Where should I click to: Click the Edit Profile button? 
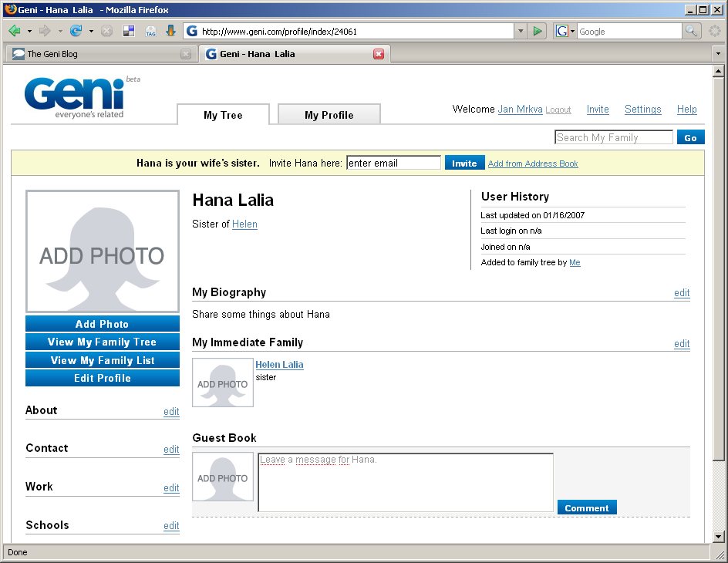pos(103,378)
